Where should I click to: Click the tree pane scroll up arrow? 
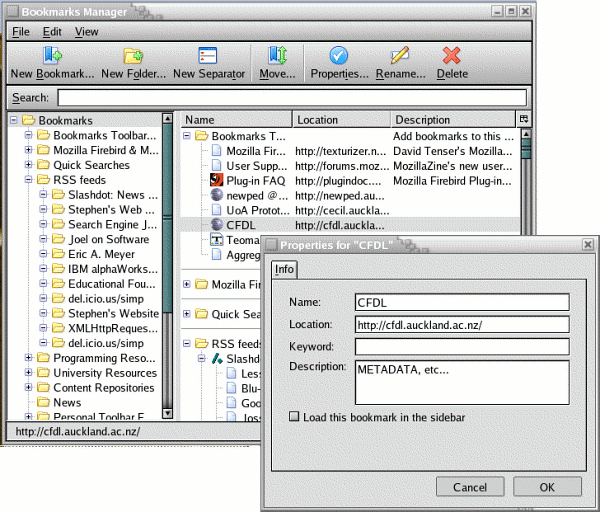click(x=167, y=118)
